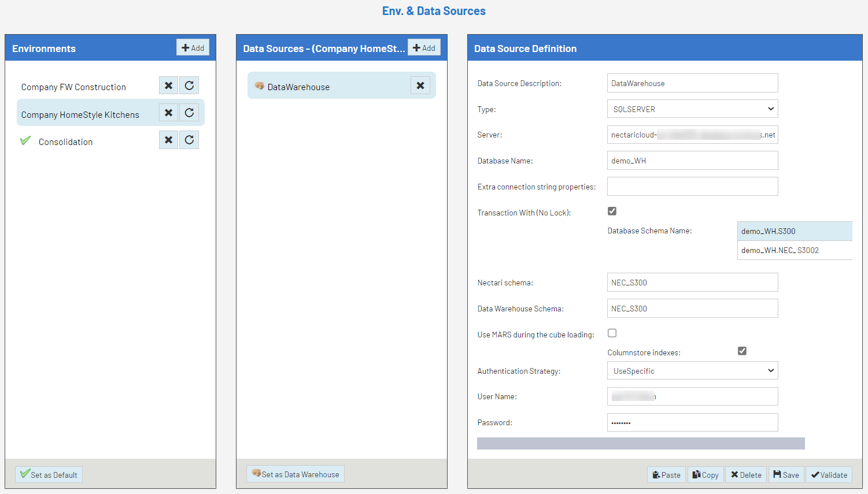Screen dimensions: 868x494
Task: Refresh the Company HomeStyle Kitchens environment
Action: coord(189,113)
